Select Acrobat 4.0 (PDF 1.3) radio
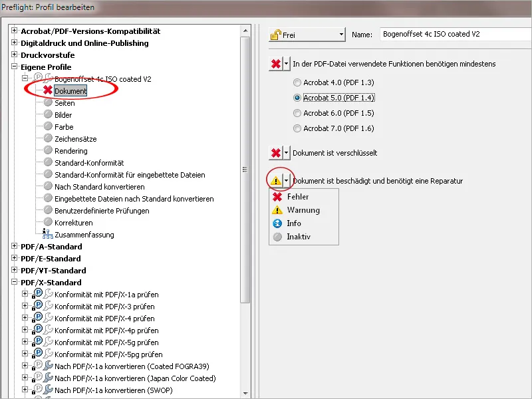532x399 pixels. (x=297, y=82)
